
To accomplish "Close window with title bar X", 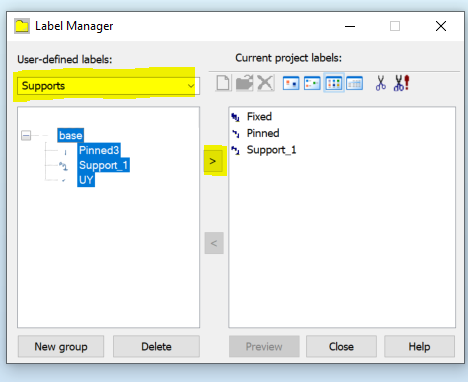I will point(441,26).
